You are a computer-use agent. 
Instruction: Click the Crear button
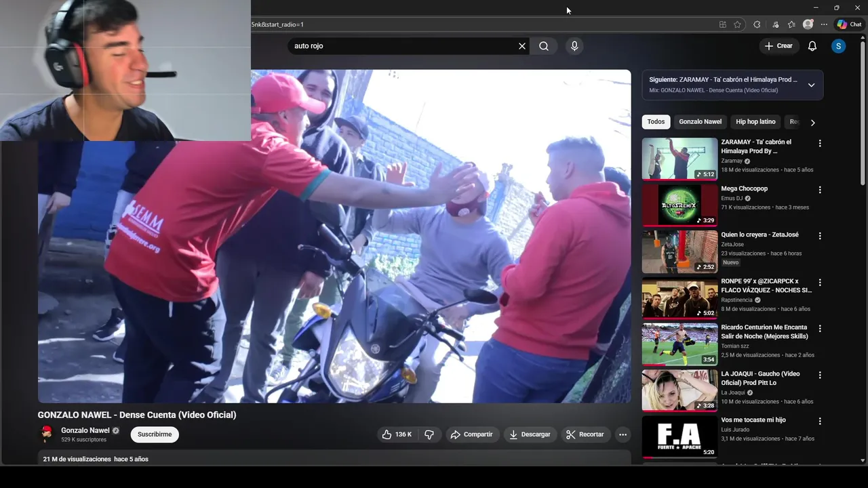(x=778, y=46)
